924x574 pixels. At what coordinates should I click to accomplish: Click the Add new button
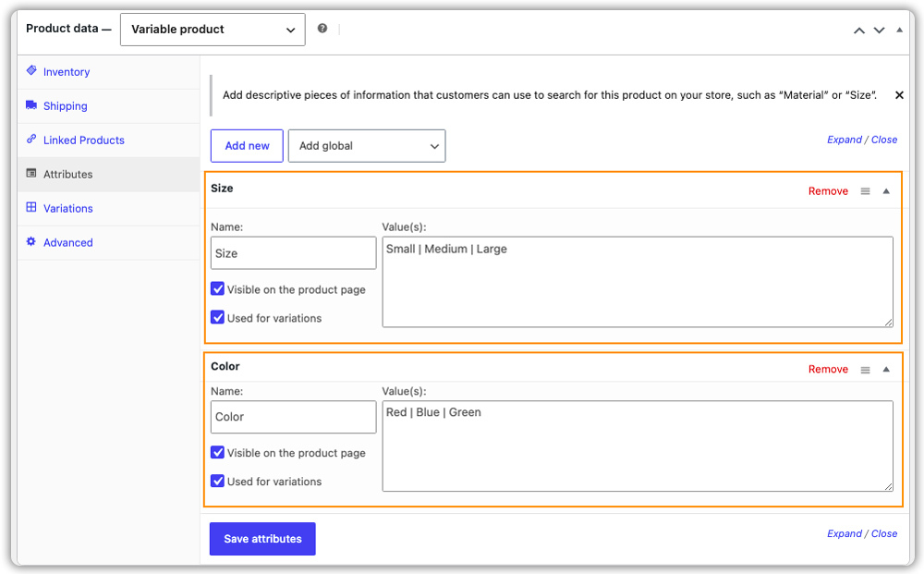click(x=247, y=146)
